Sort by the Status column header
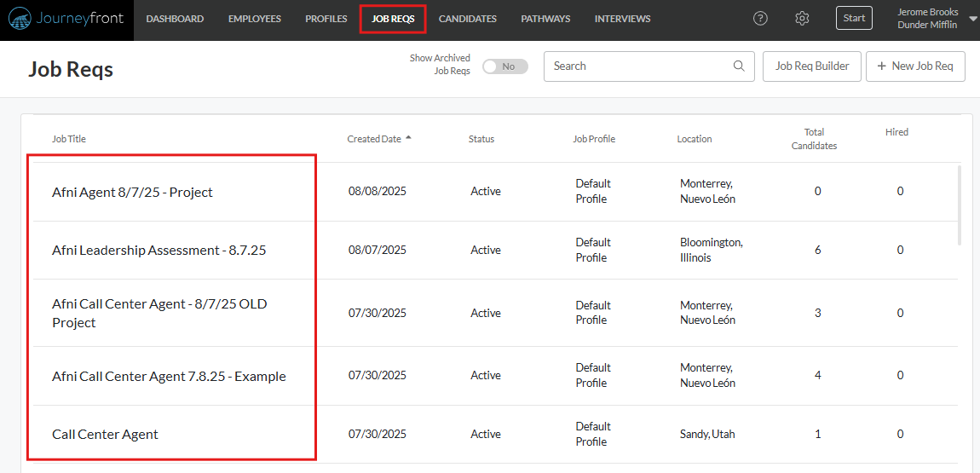Screen dimensions: 980x473 coord(481,139)
